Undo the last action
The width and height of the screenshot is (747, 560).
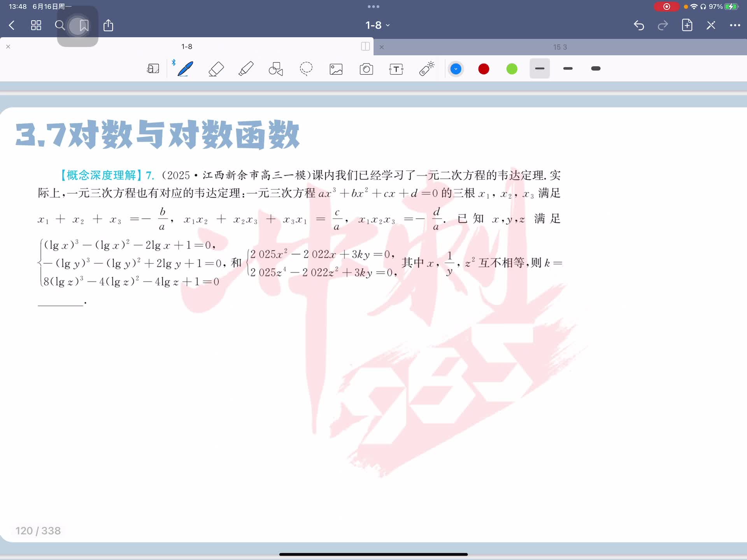coord(639,25)
